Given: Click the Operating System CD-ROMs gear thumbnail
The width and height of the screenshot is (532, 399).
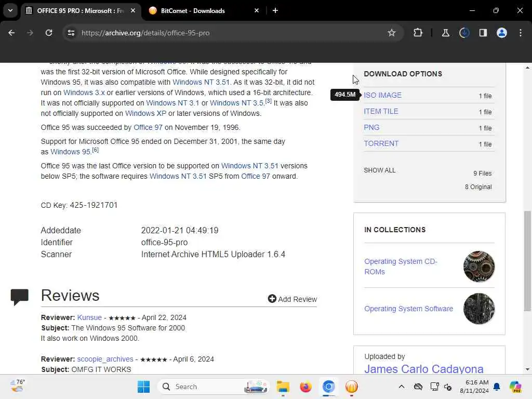Looking at the screenshot, I should tap(478, 267).
